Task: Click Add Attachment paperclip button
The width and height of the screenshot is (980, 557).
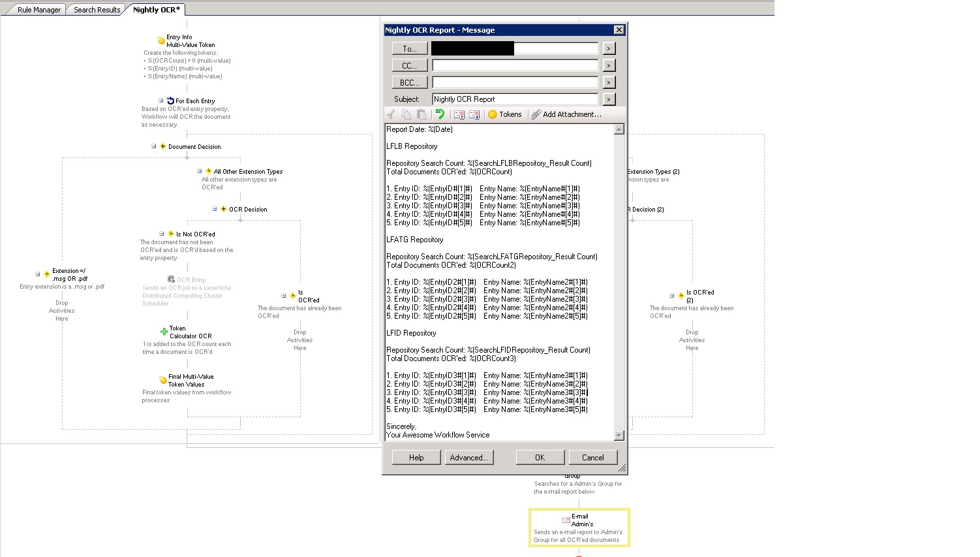Action: click(566, 114)
